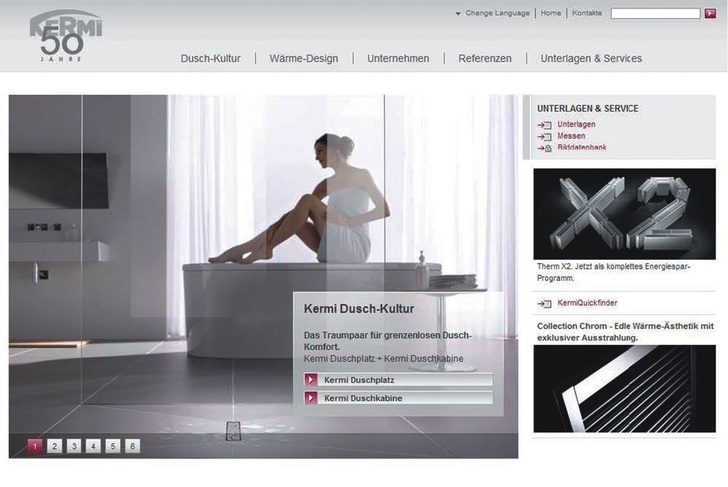Viewport: 728px width, 487px height.
Task: Open the Unterlagen & Services menu
Action: tap(591, 58)
